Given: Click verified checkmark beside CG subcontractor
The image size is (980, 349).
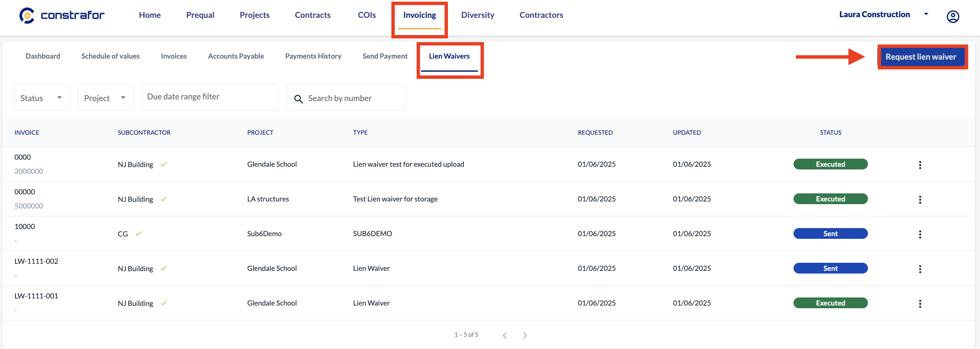Looking at the screenshot, I should (138, 233).
